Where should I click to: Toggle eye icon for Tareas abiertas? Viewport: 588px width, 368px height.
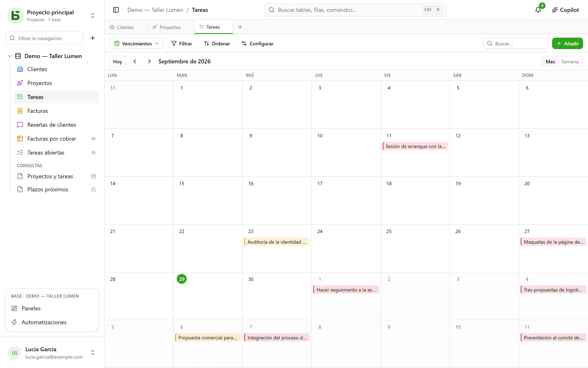[93, 153]
